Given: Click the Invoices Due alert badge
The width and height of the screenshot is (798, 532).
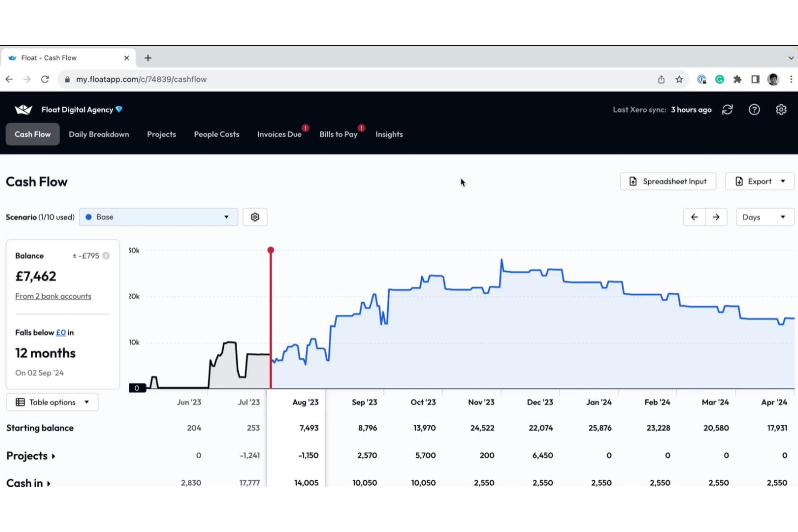Looking at the screenshot, I should 306,128.
